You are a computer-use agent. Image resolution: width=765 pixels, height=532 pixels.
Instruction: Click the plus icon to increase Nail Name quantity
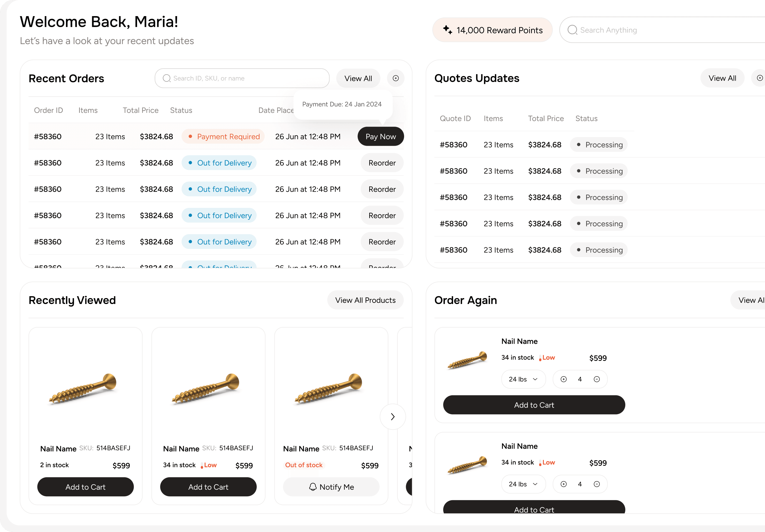(564, 379)
